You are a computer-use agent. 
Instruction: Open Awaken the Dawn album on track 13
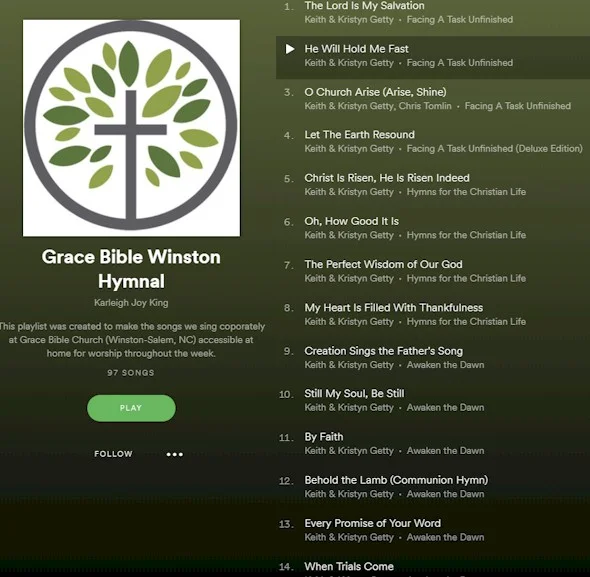[x=445, y=537]
